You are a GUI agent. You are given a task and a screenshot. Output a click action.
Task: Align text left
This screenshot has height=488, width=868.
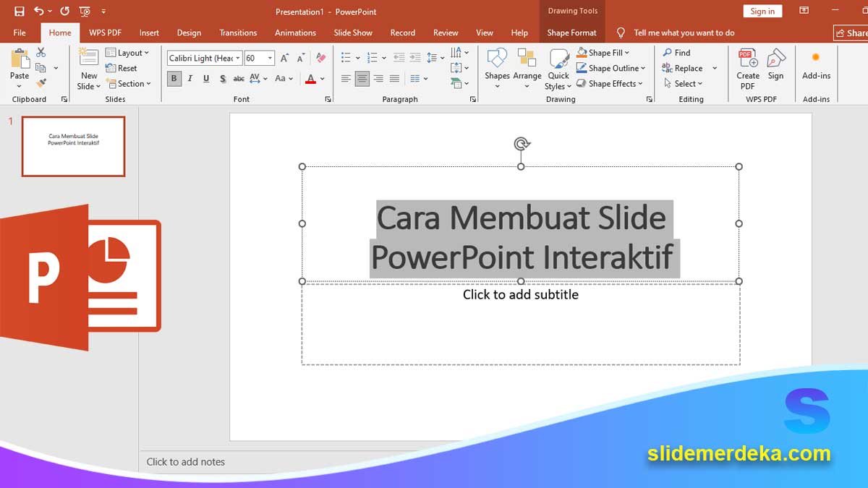tap(346, 78)
